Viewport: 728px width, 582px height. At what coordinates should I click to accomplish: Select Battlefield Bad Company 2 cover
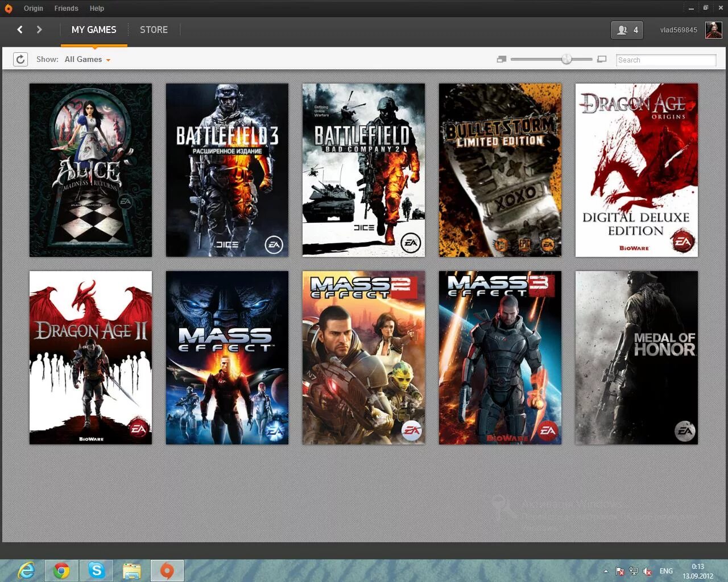(363, 170)
